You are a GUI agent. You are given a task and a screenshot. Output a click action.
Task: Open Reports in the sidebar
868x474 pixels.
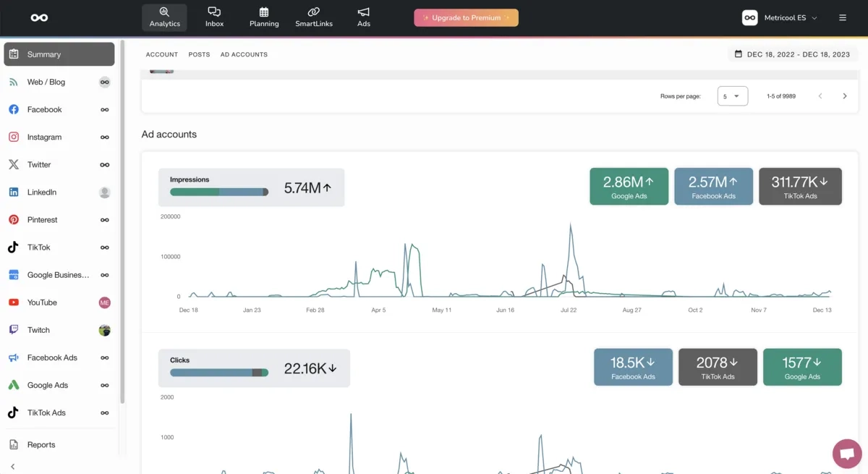click(59, 444)
